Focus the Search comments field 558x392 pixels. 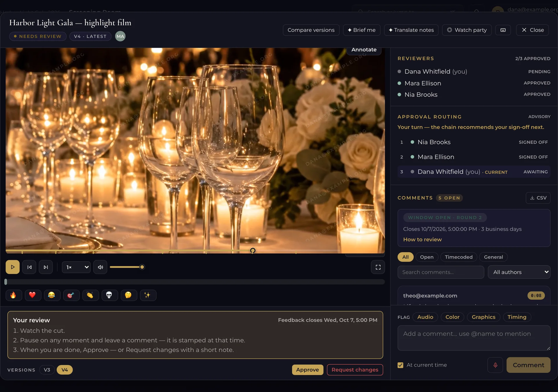(x=441, y=272)
